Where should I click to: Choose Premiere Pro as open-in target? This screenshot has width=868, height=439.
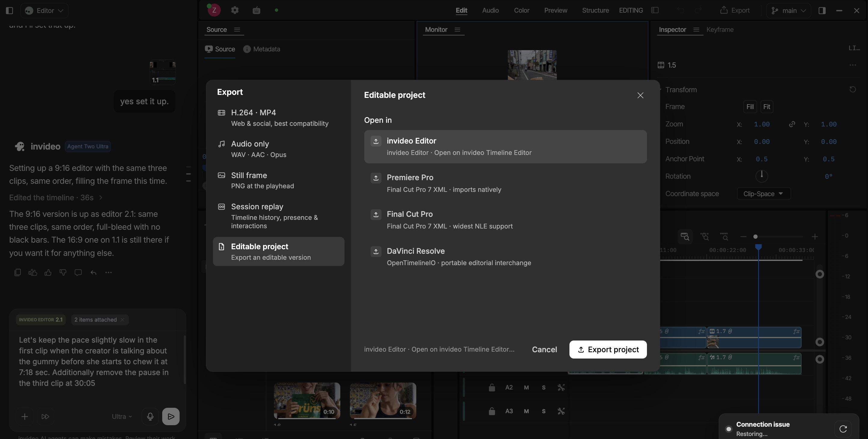pos(505,183)
